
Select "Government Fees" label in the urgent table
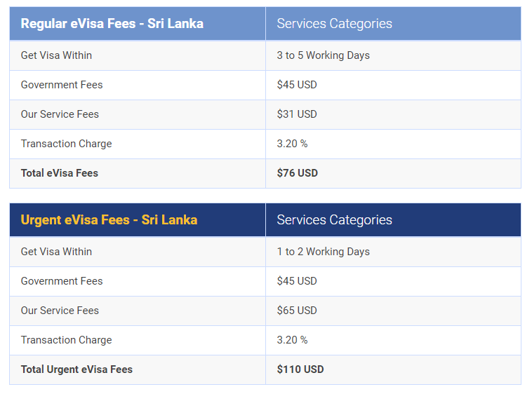click(x=62, y=281)
